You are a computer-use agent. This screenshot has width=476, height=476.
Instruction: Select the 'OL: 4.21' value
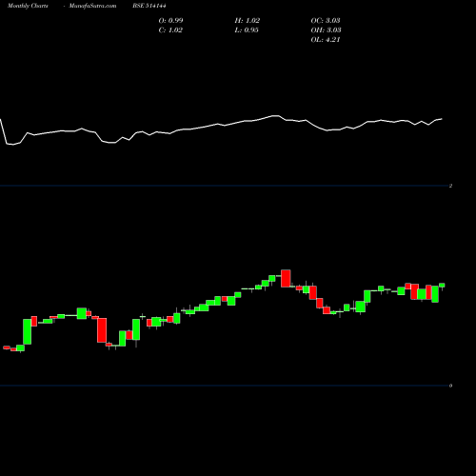(326, 39)
